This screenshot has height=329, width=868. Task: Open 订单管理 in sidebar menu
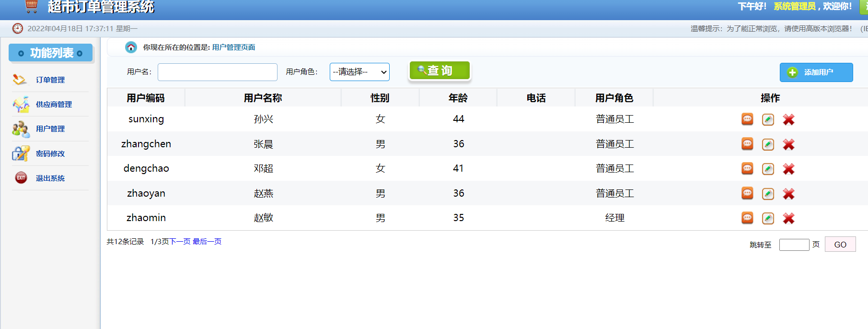(50, 80)
